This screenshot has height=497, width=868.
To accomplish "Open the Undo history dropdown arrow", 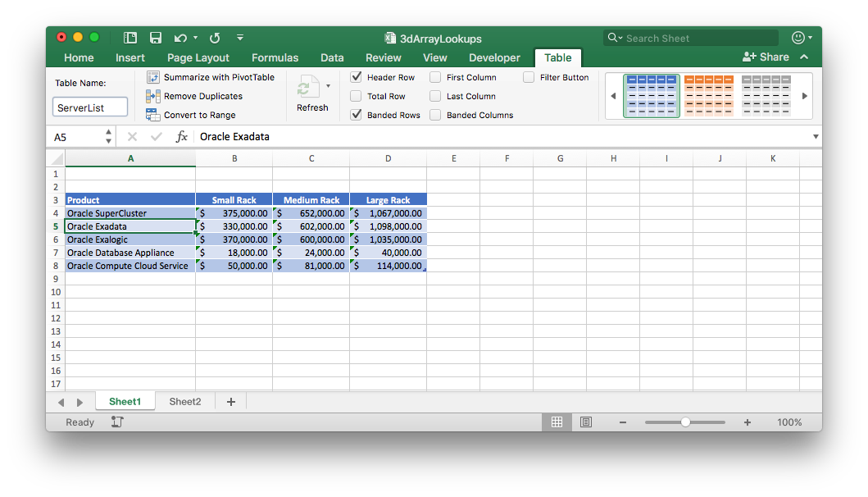I will (x=195, y=39).
